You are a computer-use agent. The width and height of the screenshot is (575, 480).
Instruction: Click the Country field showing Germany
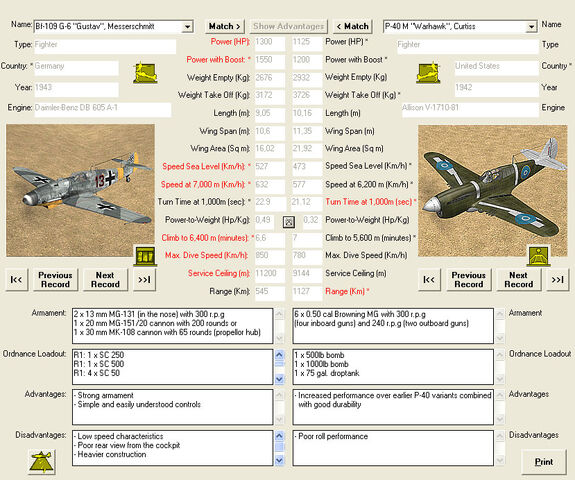[x=76, y=68]
